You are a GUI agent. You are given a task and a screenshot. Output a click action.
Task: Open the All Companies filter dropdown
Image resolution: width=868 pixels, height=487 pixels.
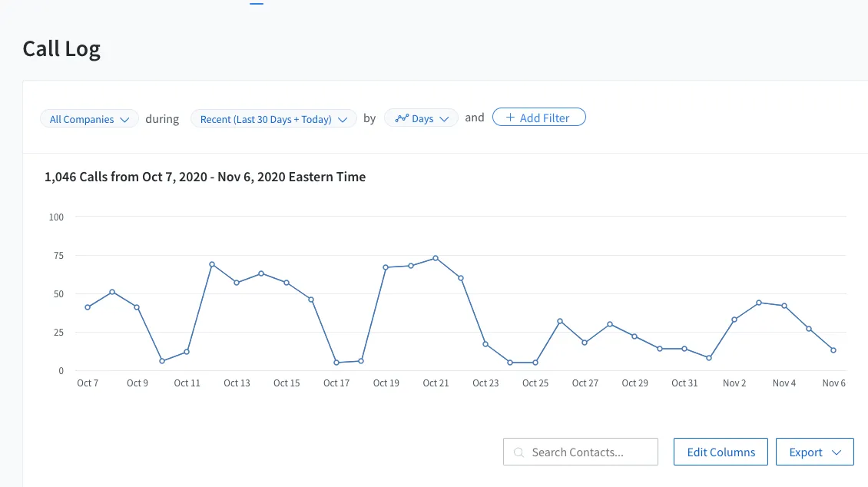tap(89, 119)
